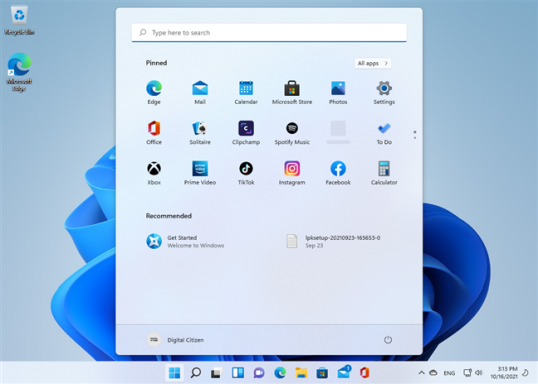Open the volume tray icon
Viewport: 538px width, 384px height.
(479, 373)
